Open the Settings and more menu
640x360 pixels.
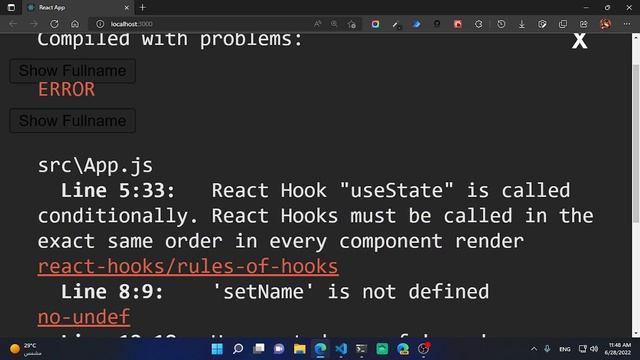pos(627,24)
